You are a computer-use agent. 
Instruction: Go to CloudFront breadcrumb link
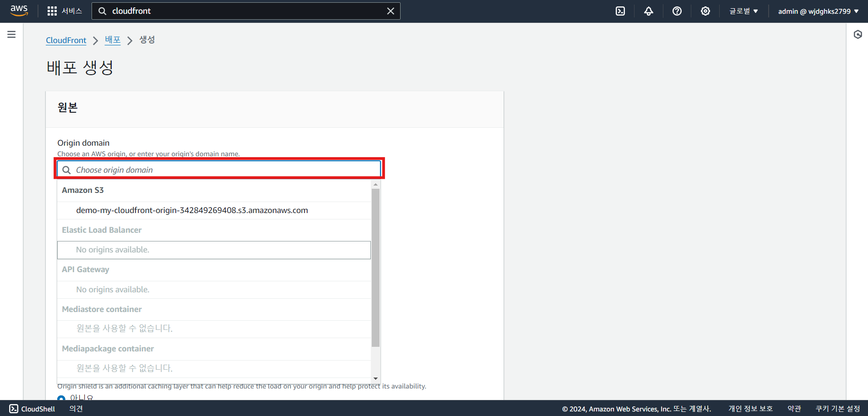point(66,40)
